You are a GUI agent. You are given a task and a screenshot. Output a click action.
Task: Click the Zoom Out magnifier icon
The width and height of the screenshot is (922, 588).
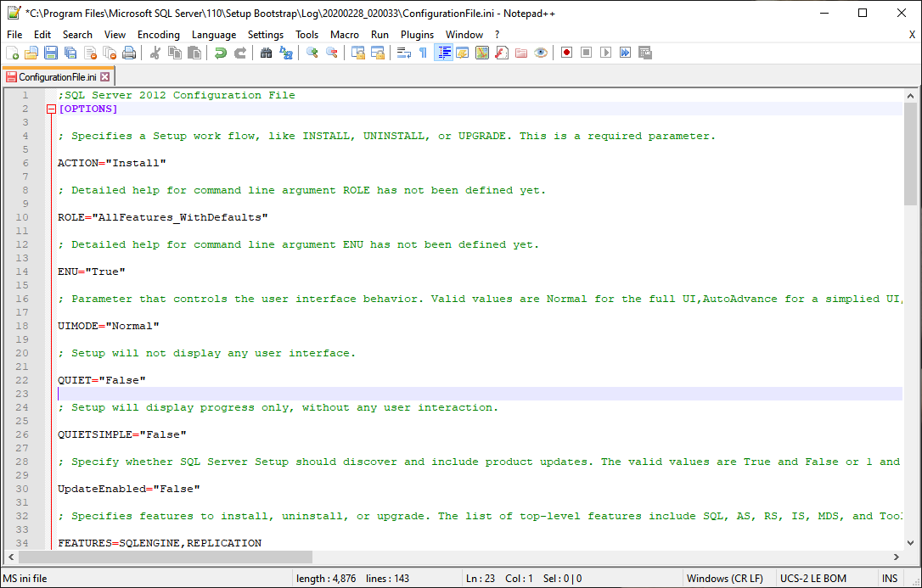pyautogui.click(x=332, y=53)
